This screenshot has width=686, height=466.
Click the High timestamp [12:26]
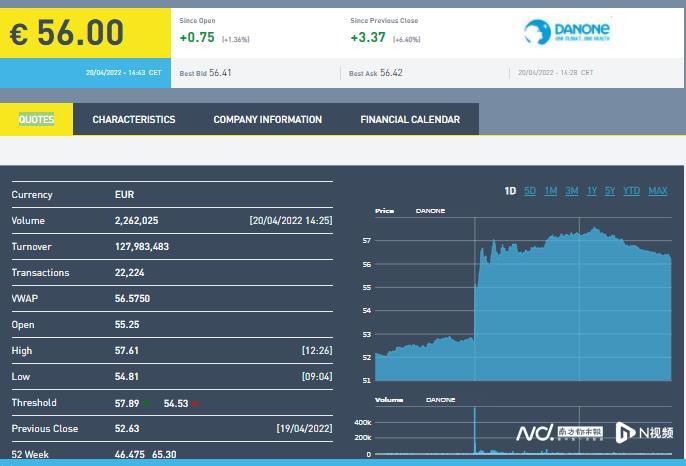click(317, 350)
